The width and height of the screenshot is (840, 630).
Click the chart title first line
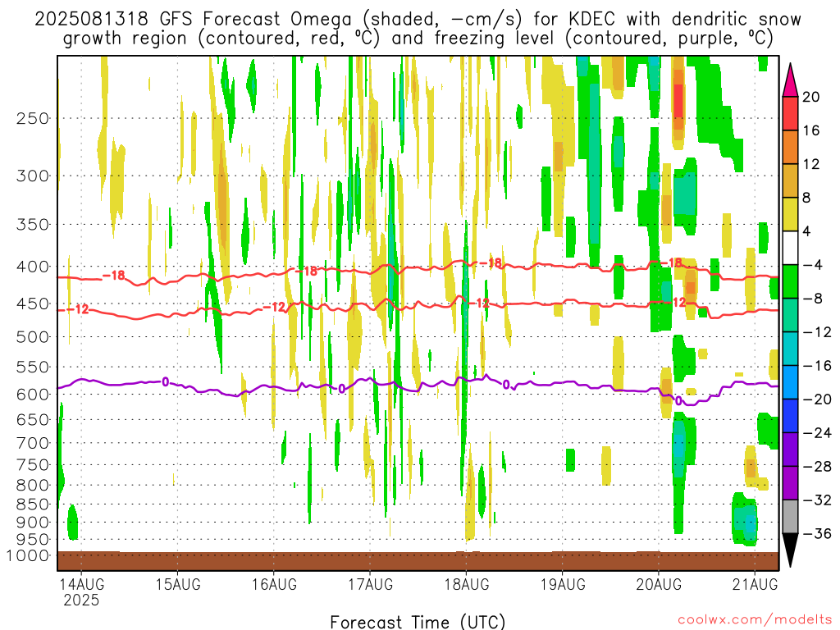click(418, 20)
